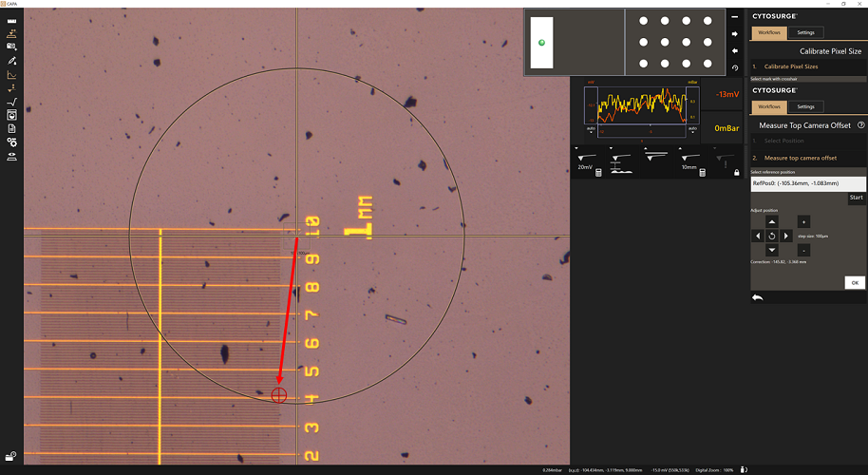The image size is (868, 475).
Task: Select the Measure top camera offset step
Action: [x=807, y=158]
